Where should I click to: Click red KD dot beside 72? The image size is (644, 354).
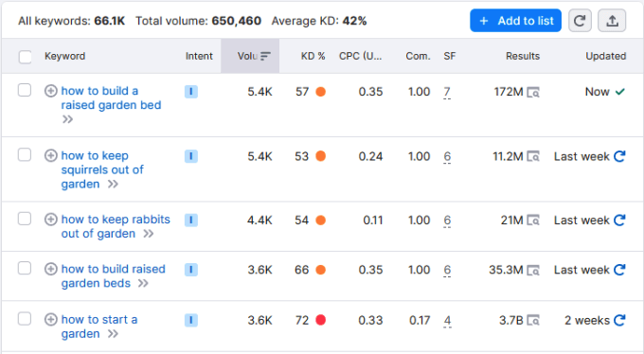click(321, 320)
